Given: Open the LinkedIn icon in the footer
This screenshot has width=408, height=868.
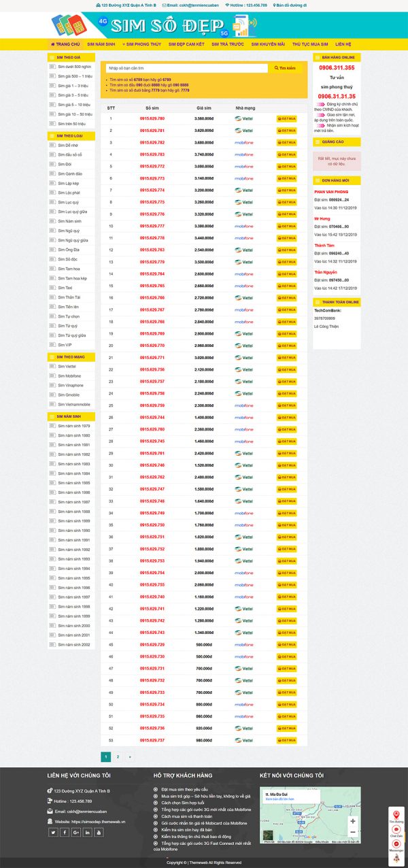Looking at the screenshot, I should [x=87, y=833].
